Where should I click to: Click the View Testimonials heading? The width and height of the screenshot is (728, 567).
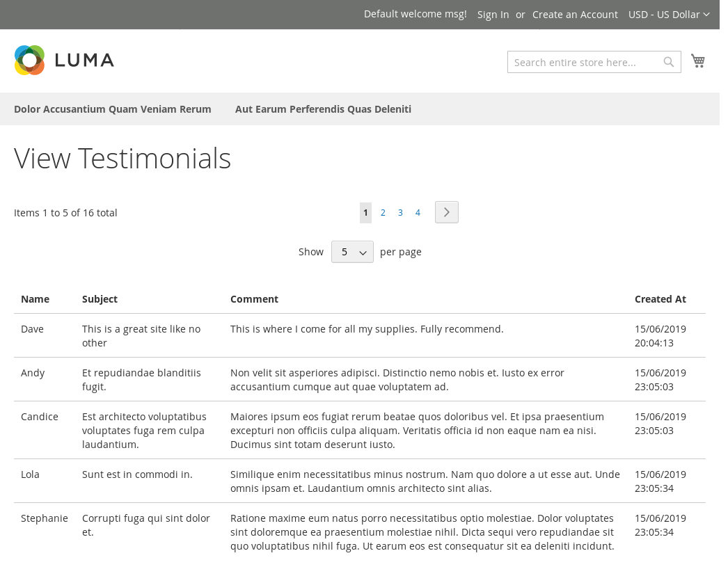[122, 158]
